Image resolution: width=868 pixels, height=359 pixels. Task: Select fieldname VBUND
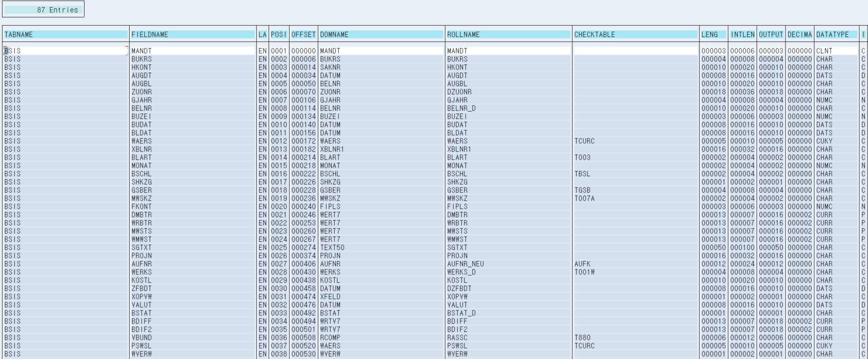[x=142, y=337]
